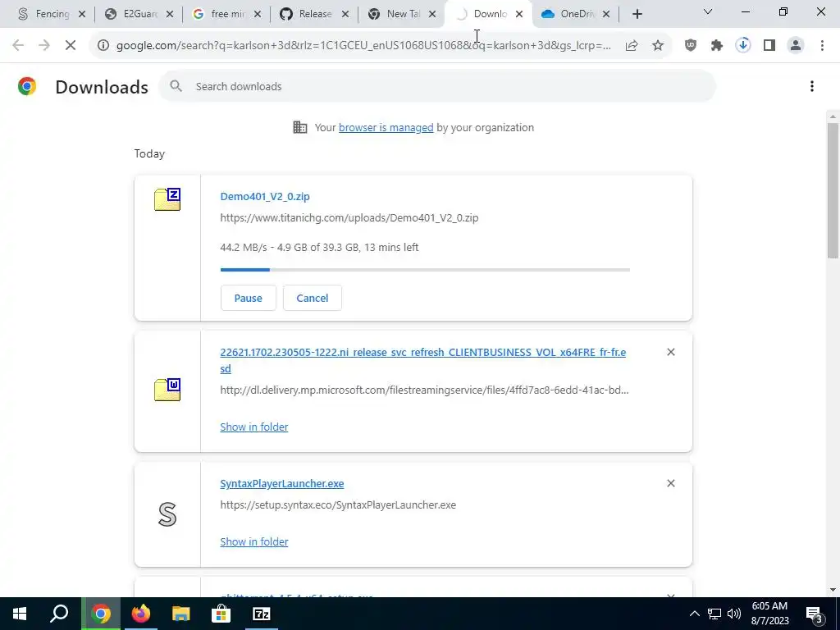Open the 'browser is managed' link
The width and height of the screenshot is (840, 630).
386,127
